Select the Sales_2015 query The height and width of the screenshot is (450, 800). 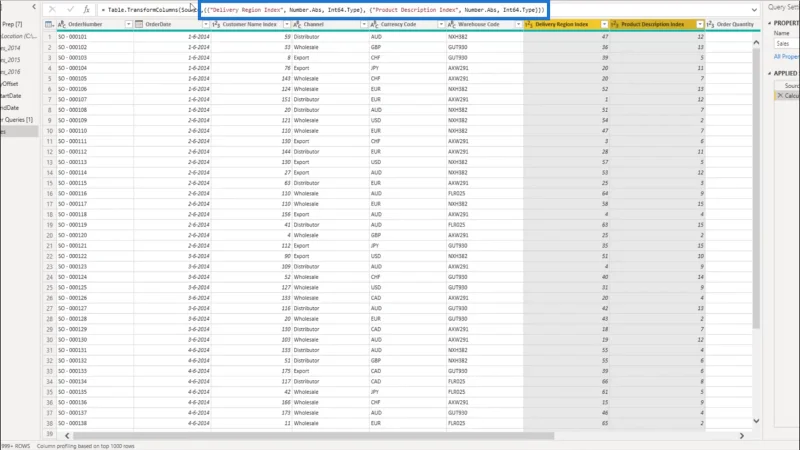(10, 60)
